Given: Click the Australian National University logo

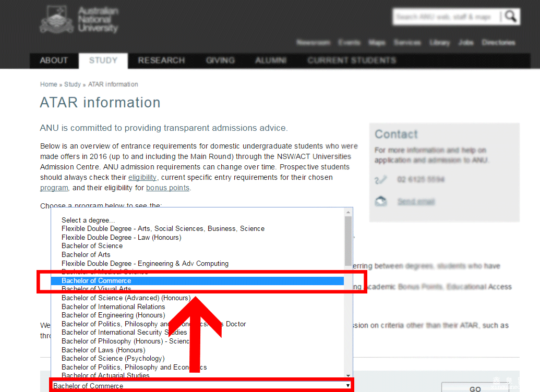Looking at the screenshot, I should [x=79, y=20].
